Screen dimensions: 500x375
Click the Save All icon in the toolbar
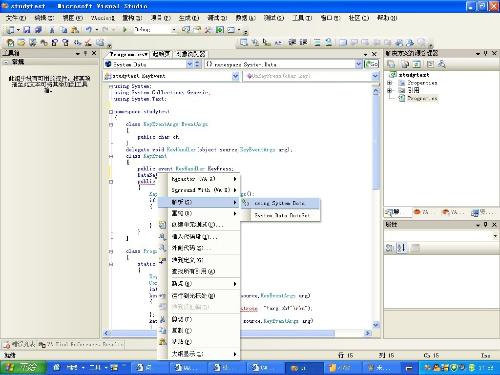pos(38,30)
